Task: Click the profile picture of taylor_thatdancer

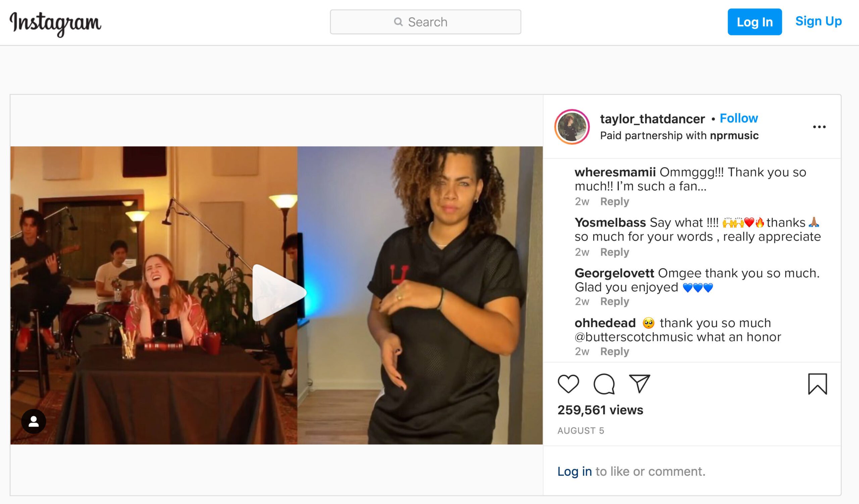Action: pos(576,126)
